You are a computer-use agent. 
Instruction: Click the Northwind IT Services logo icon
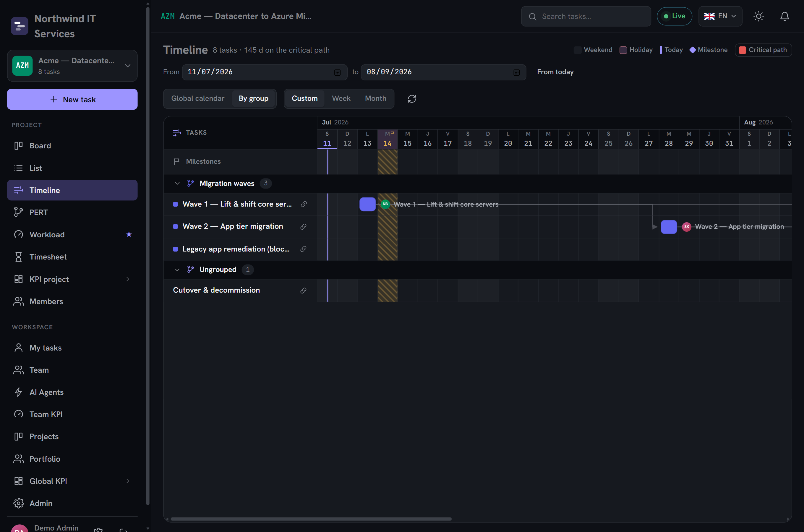click(x=19, y=26)
